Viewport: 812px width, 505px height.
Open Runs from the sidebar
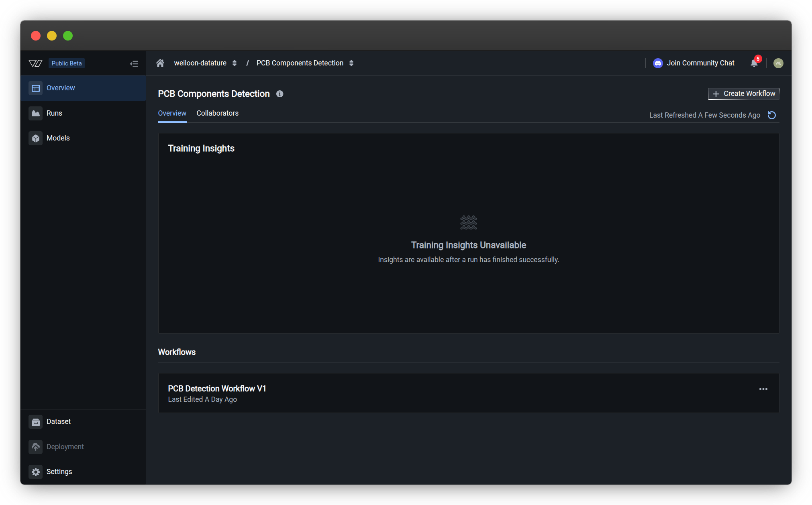tap(54, 113)
